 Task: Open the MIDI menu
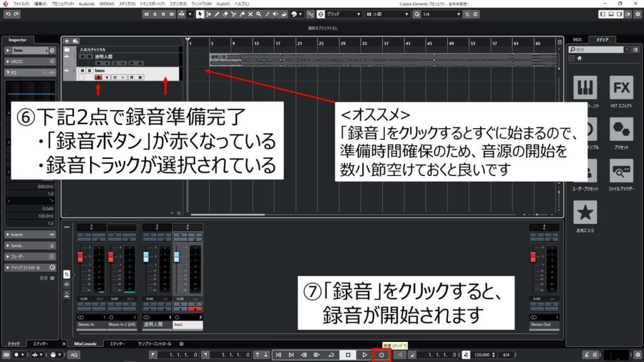(x=107, y=4)
